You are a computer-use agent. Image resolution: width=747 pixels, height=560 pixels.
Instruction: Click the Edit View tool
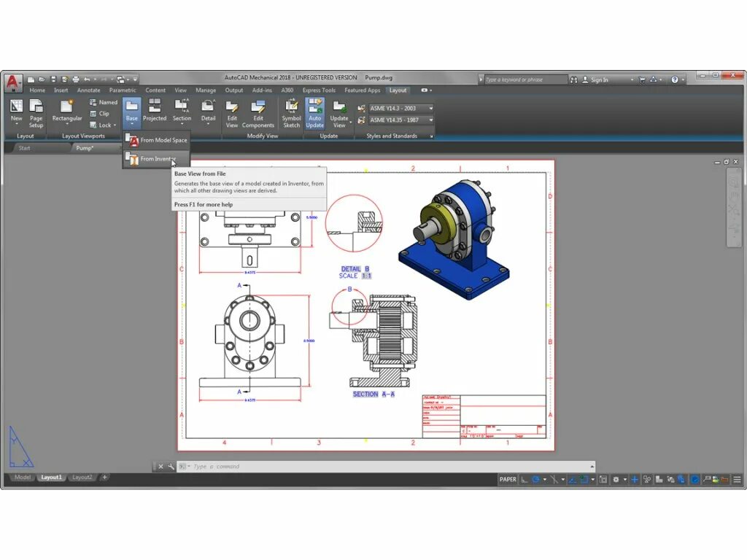[x=231, y=114]
